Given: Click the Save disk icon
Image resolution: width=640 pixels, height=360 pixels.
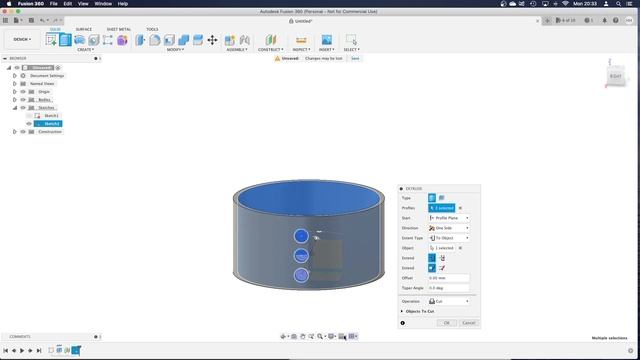Looking at the screenshot, I should tap(31, 20).
